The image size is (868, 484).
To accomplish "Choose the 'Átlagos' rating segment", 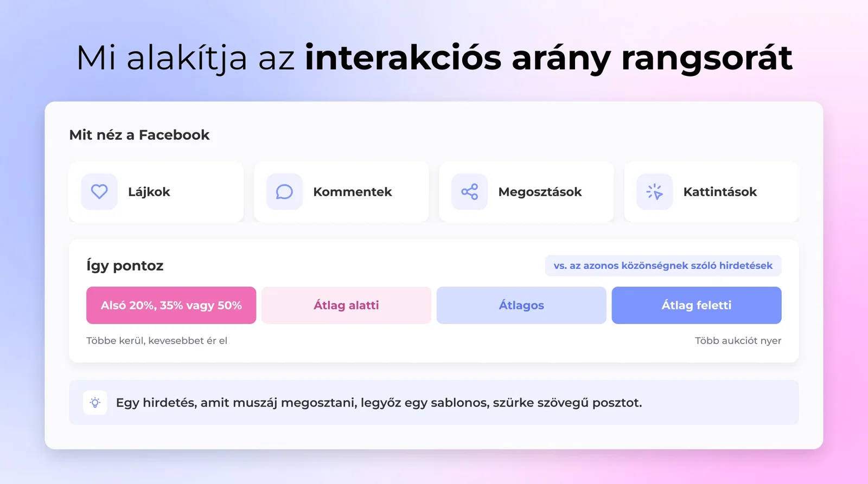I will click(521, 305).
